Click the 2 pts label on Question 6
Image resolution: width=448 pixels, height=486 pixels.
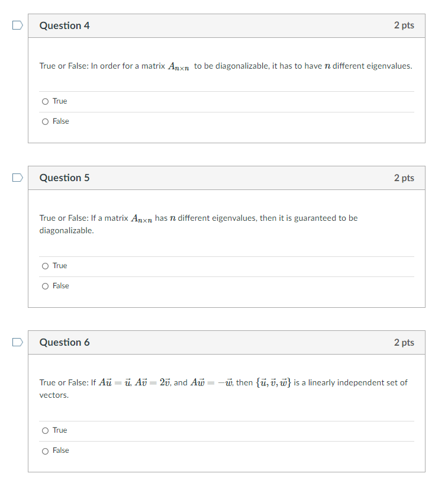[x=404, y=342]
